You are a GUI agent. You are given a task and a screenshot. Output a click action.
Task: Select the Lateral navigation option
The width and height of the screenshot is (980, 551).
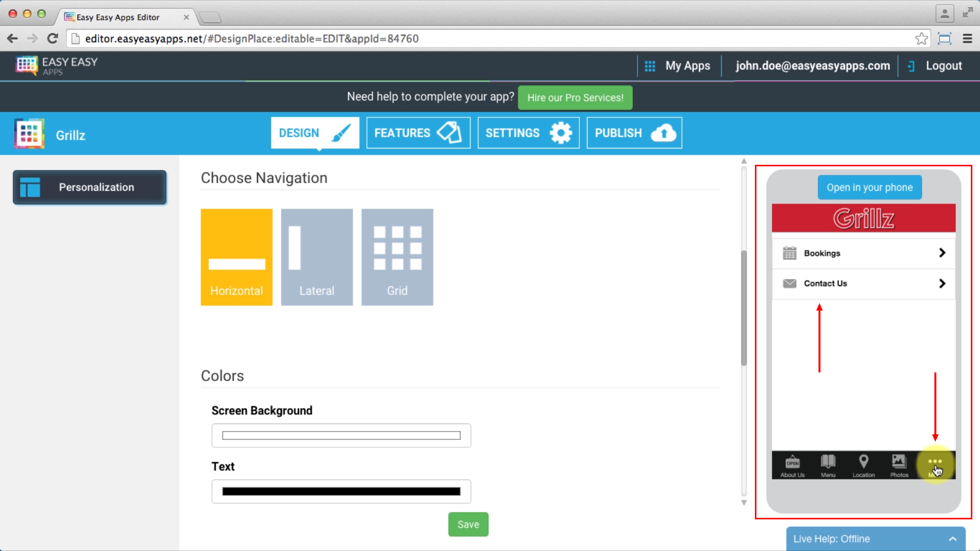(x=316, y=257)
